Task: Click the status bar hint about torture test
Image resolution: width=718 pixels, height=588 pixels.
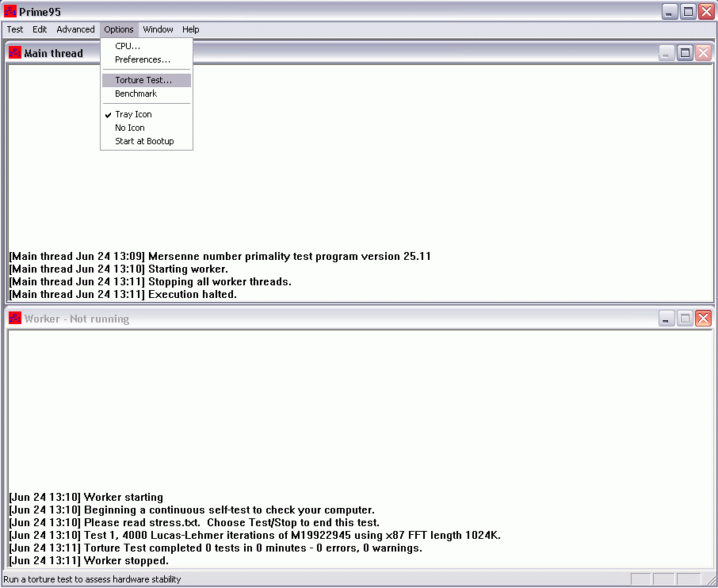Action: coord(92,579)
